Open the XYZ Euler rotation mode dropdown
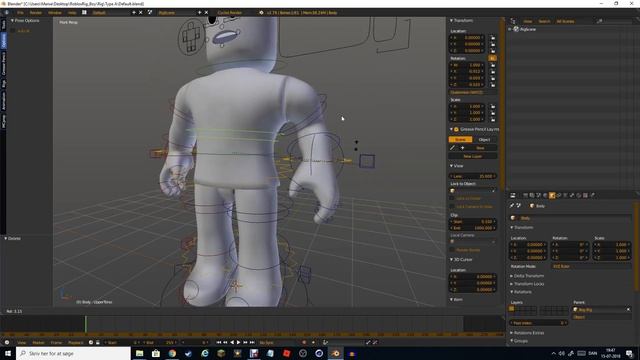The height and width of the screenshot is (360, 640). pyautogui.click(x=591, y=266)
